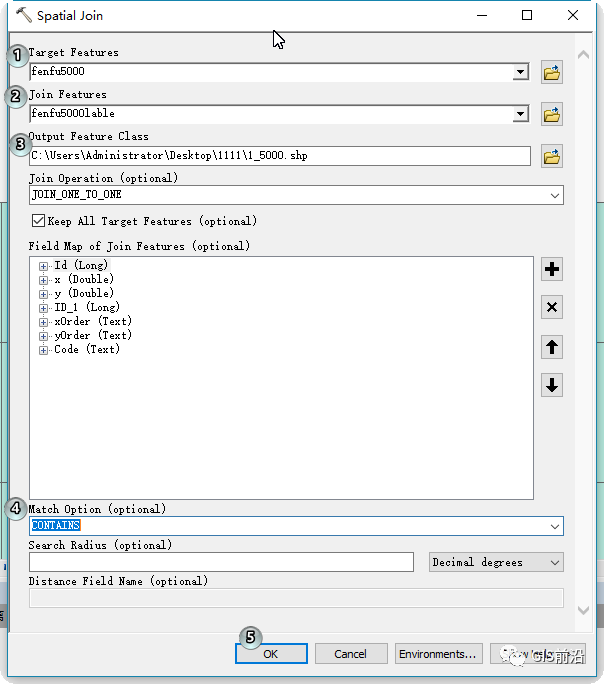Expand the Code (Text) field node
Image resolution: width=604 pixels, height=684 pixels.
click(x=43, y=350)
